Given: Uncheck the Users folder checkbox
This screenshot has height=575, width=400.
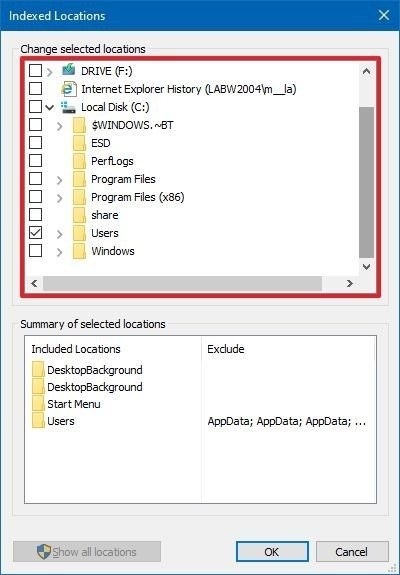Looking at the screenshot, I should click(x=35, y=232).
